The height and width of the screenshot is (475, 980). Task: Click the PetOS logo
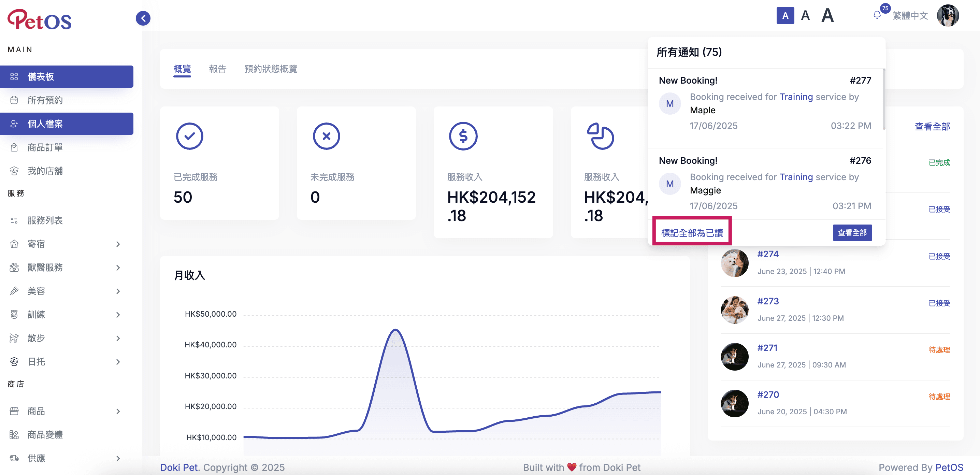point(40,20)
